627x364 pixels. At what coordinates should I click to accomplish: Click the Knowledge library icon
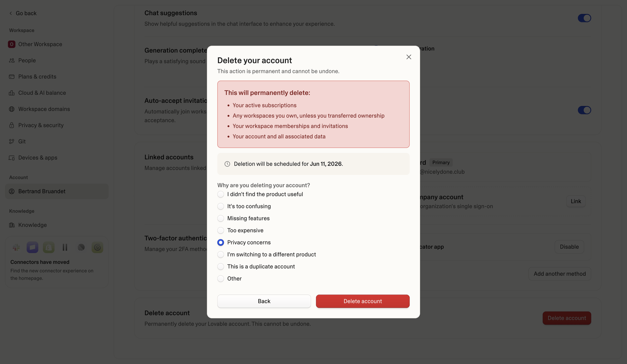(12, 225)
